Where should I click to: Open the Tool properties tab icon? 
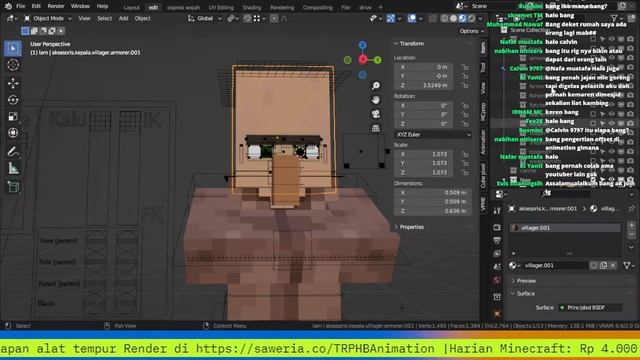pos(497,211)
